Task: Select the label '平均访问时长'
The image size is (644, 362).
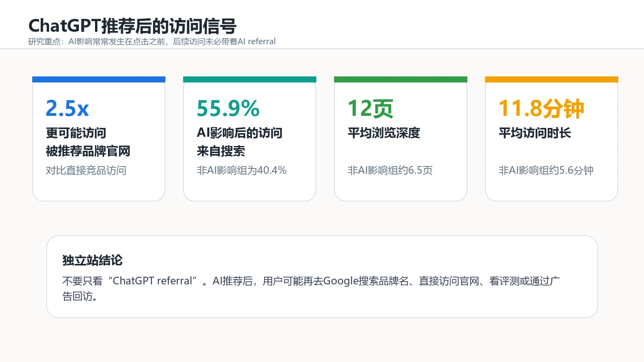Action: coord(535,133)
